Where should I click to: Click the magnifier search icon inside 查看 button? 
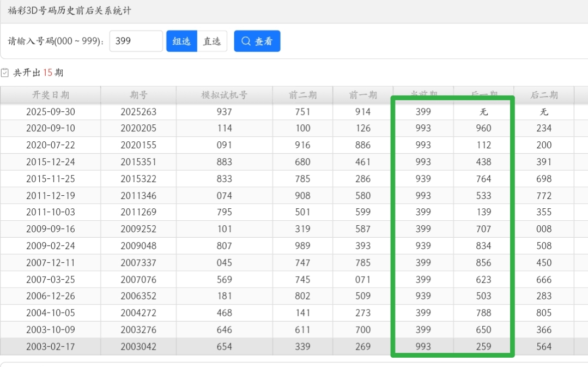[x=246, y=41]
